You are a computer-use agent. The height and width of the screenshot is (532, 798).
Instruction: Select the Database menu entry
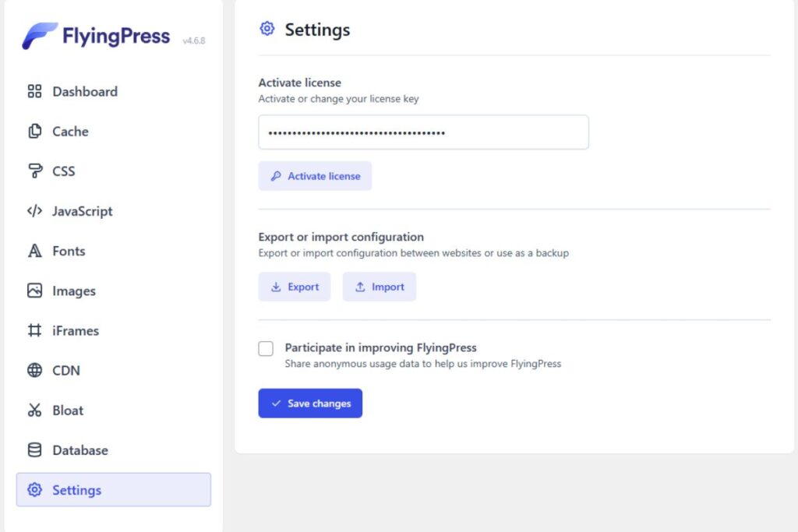tap(114, 450)
